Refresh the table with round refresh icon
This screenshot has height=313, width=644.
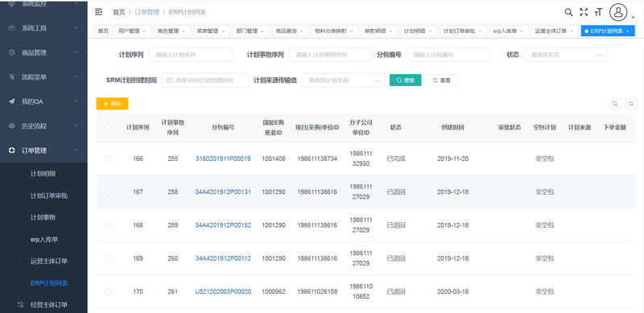point(631,104)
